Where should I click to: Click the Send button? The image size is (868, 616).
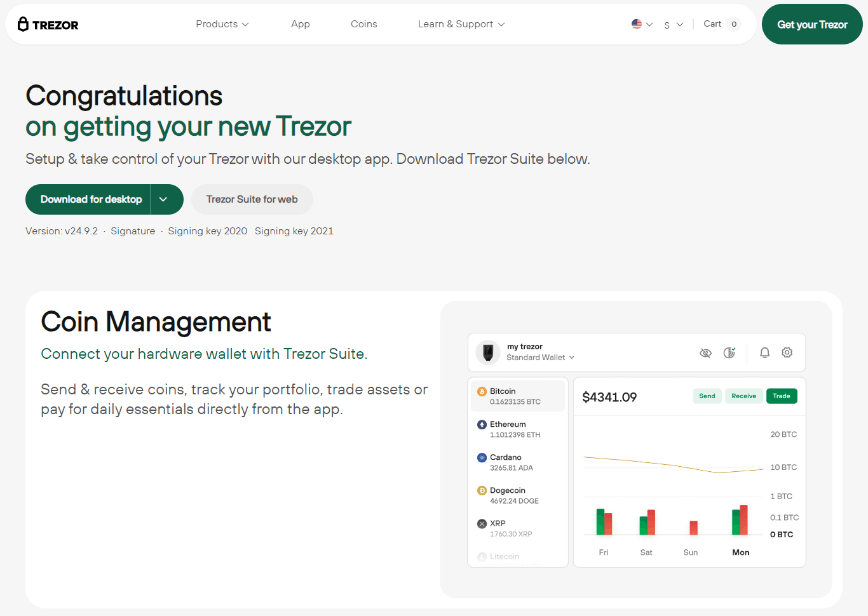click(707, 396)
